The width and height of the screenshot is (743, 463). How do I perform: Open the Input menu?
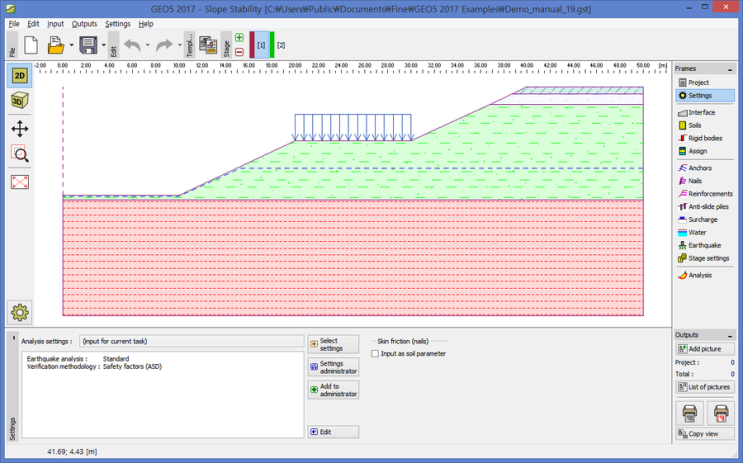(x=55, y=23)
